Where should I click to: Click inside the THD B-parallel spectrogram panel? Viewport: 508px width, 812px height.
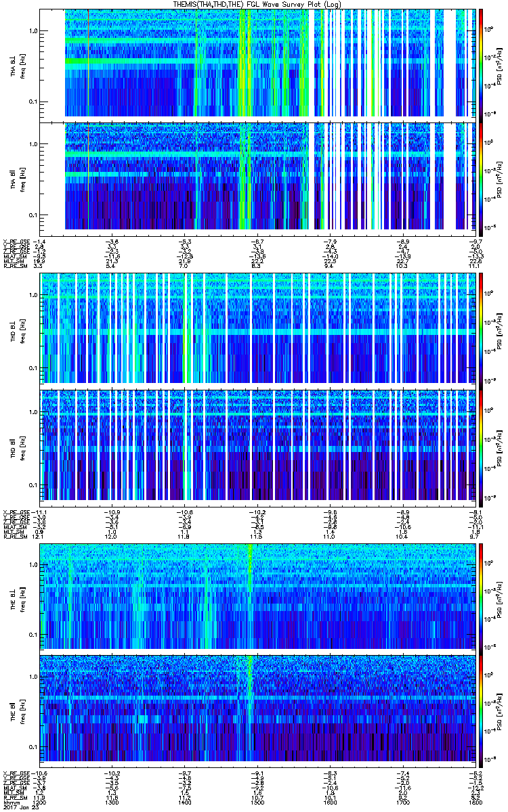point(258,447)
